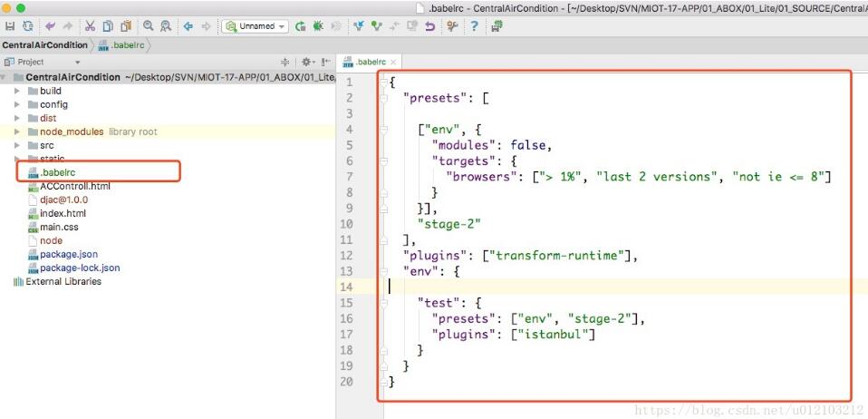Screen dimensions: 868x419
Task: Toggle code fold marker on line 13
Action: pos(384,271)
